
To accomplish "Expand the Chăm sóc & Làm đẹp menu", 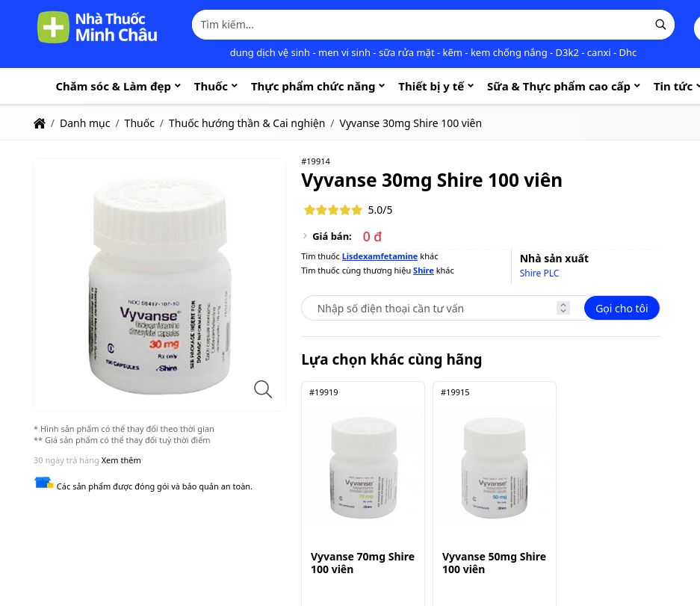I will [118, 87].
